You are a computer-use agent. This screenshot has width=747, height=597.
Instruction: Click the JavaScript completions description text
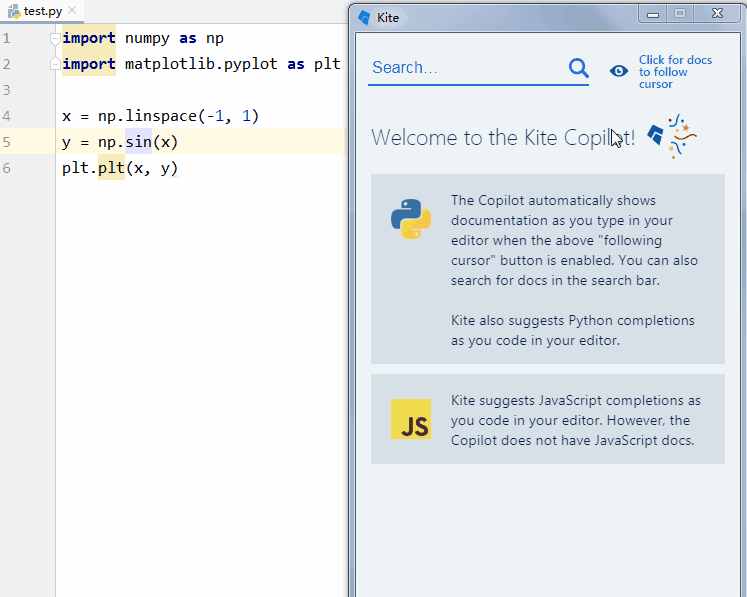coord(575,420)
